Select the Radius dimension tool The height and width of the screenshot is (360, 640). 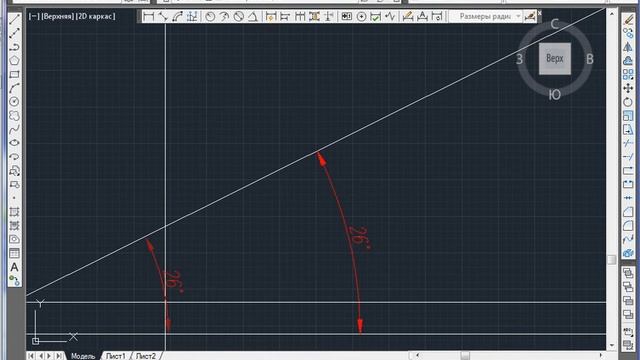point(210,16)
